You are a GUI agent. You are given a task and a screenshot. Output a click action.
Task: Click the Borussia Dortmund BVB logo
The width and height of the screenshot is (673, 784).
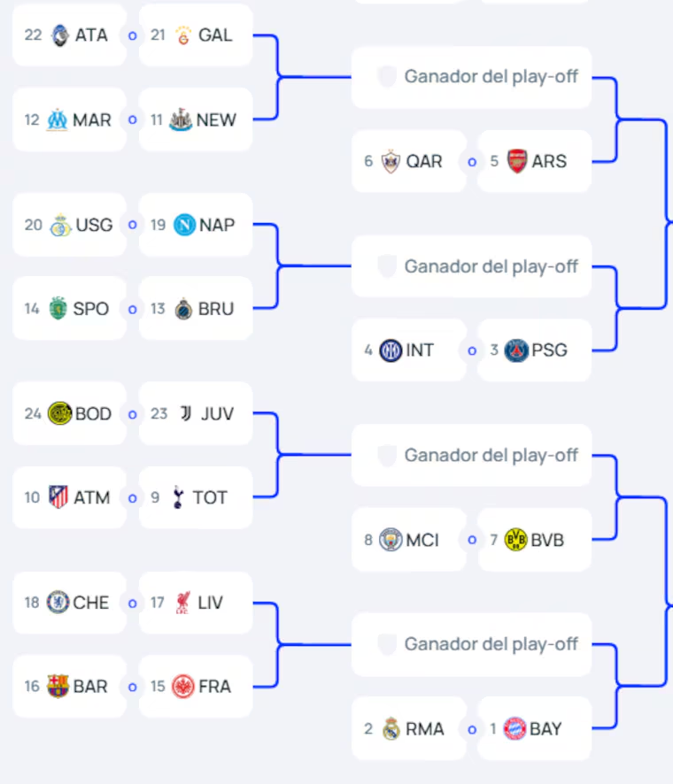pos(515,540)
